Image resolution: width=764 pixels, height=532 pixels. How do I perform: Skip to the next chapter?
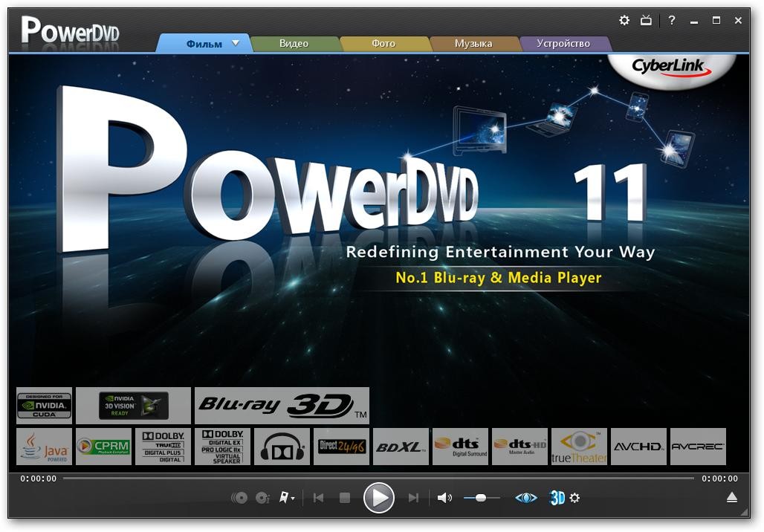point(413,498)
